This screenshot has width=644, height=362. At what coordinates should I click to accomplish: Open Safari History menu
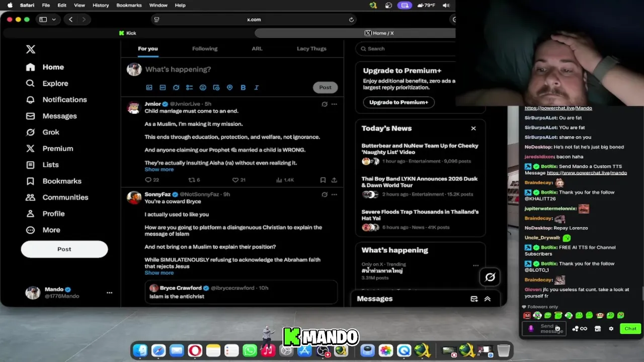coord(101,5)
